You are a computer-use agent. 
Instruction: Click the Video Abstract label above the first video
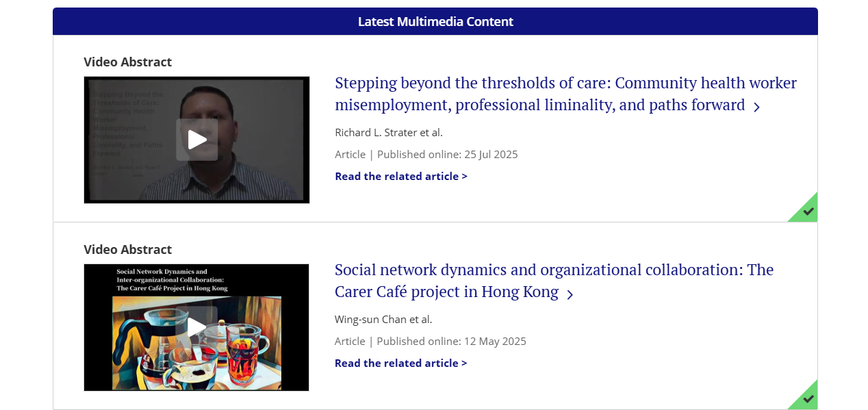[127, 62]
